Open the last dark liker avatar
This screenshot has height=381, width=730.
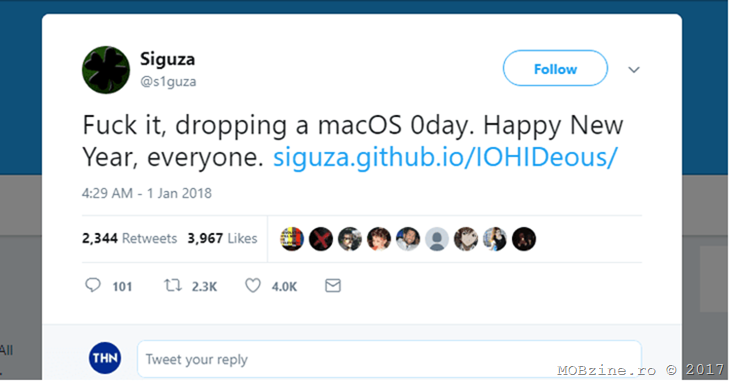click(524, 239)
